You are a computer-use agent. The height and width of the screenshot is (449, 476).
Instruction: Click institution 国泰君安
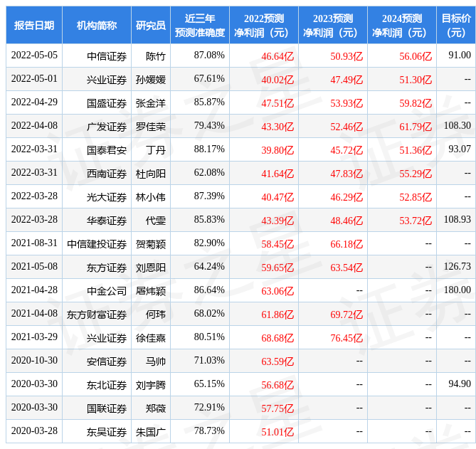(x=107, y=150)
